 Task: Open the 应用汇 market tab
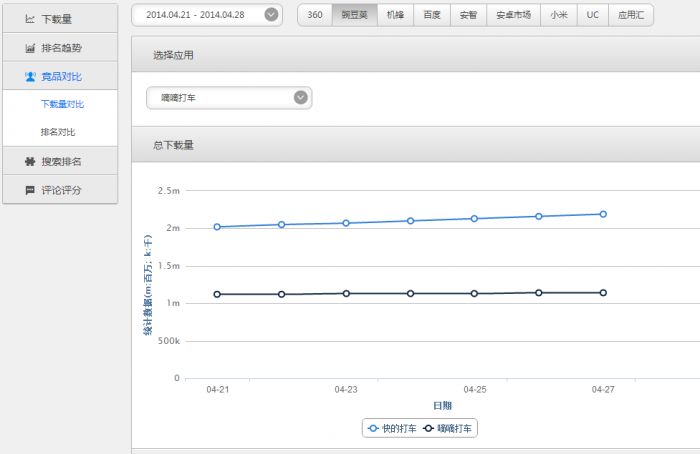(631, 15)
